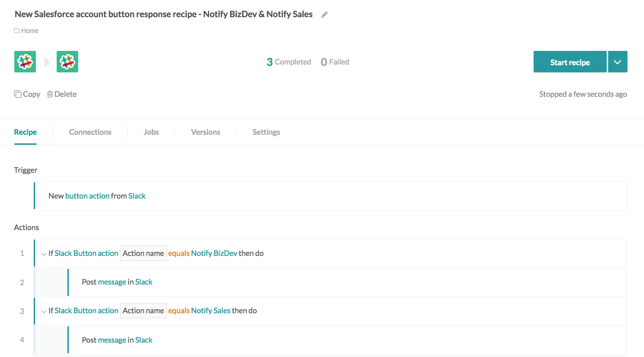
Task: Open the Post message step under BizDev
Action: [x=117, y=282]
